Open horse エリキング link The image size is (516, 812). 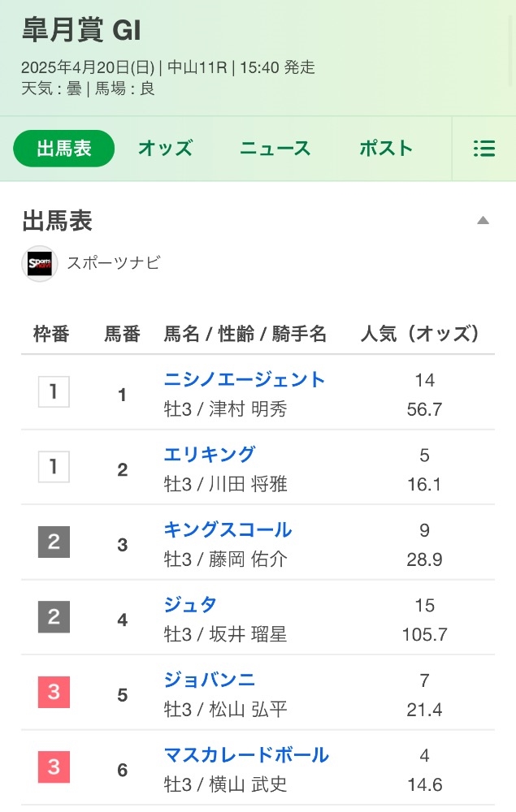(210, 455)
